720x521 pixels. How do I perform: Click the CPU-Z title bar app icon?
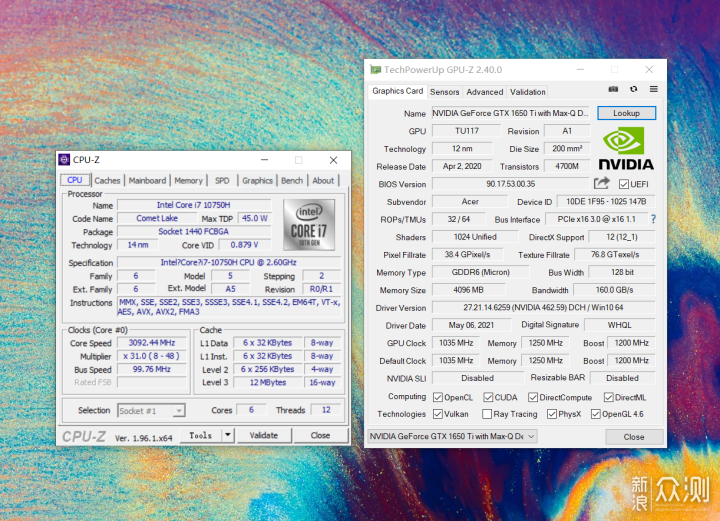pyautogui.click(x=64, y=159)
